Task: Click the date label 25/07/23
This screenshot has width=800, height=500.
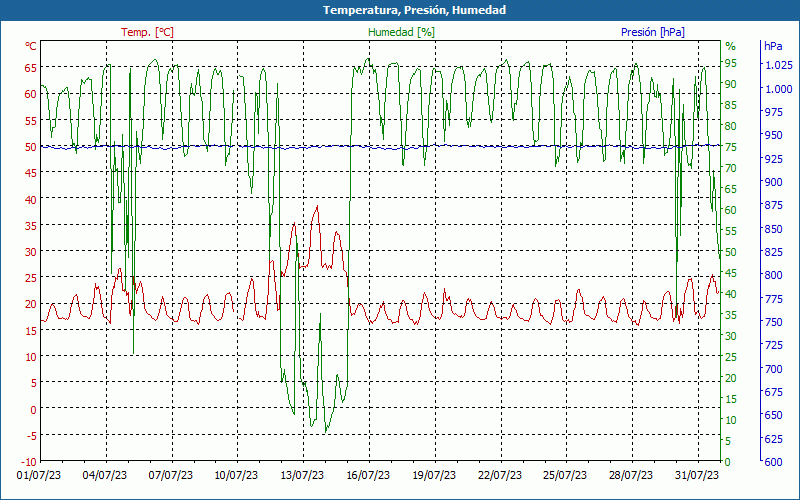Action: pyautogui.click(x=565, y=476)
